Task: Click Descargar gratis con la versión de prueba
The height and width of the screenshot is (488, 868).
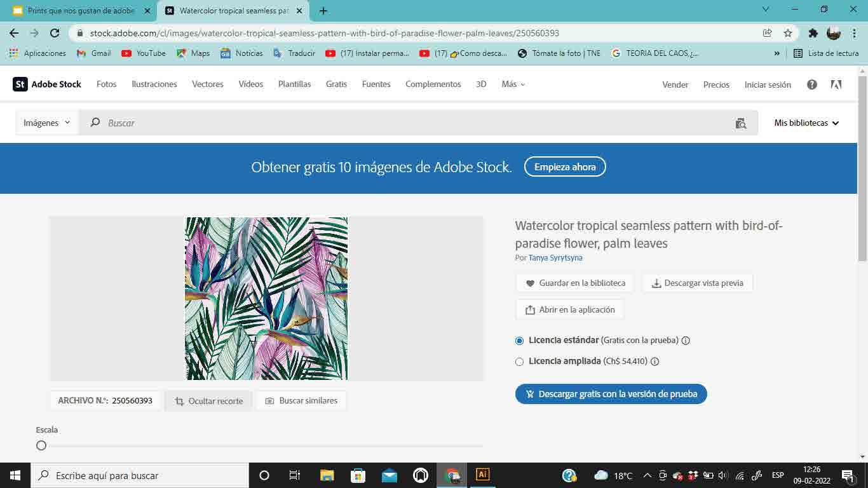Action: 611,394
